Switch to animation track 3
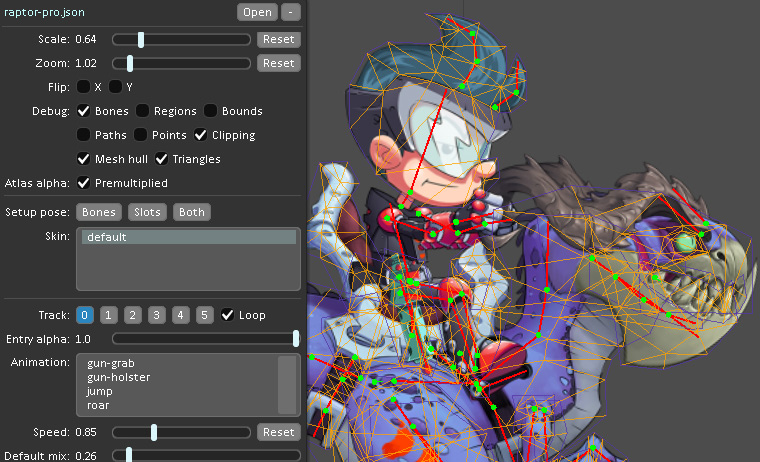The height and width of the screenshot is (462, 760). coord(156,315)
